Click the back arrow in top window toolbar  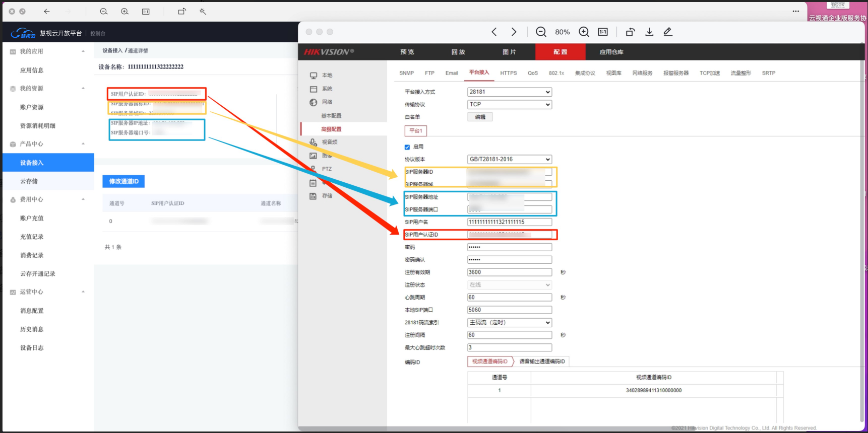[x=47, y=11]
